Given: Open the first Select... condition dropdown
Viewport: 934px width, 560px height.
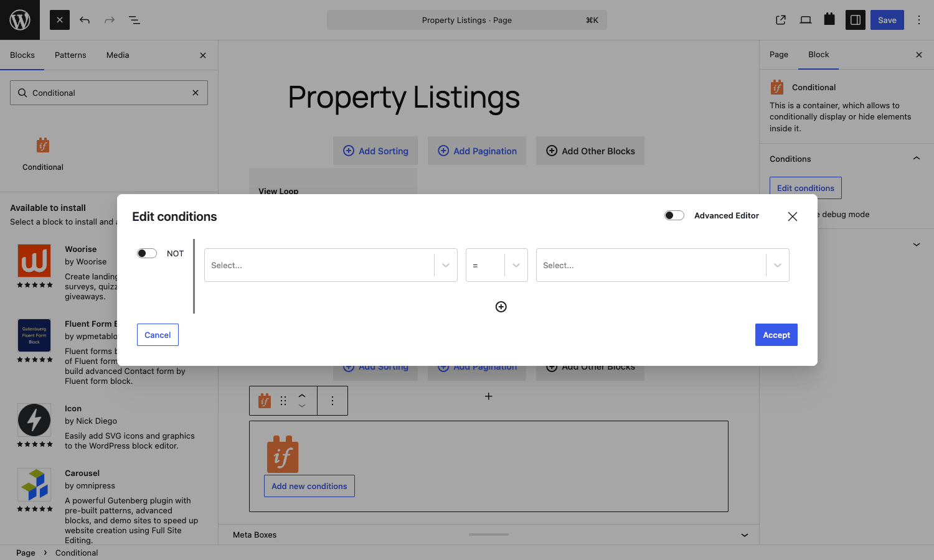Looking at the screenshot, I should tap(331, 265).
